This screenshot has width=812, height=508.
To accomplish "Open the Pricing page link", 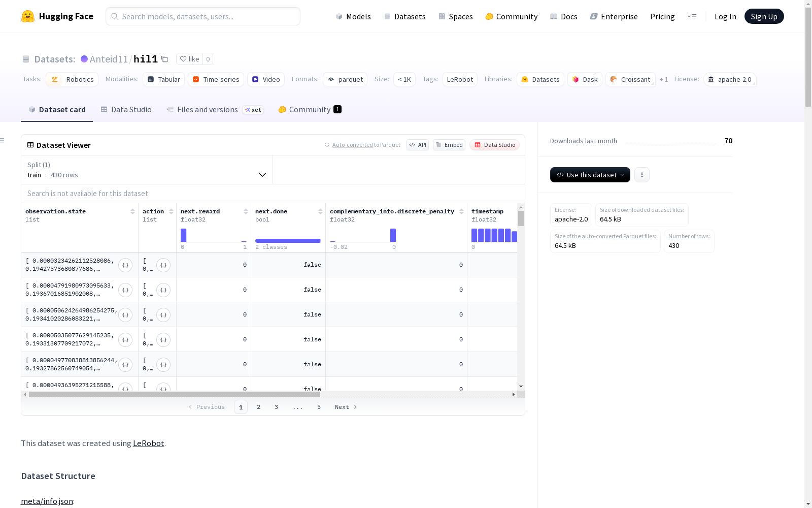I will coord(662,16).
